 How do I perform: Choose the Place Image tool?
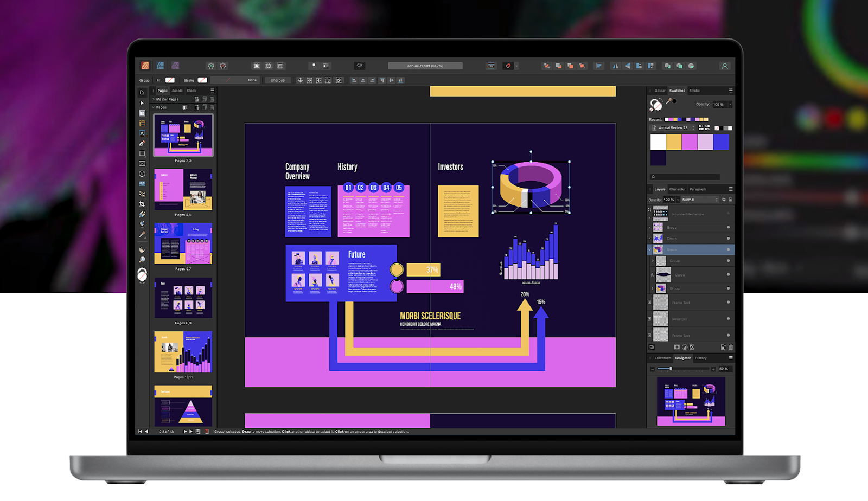coord(142,184)
